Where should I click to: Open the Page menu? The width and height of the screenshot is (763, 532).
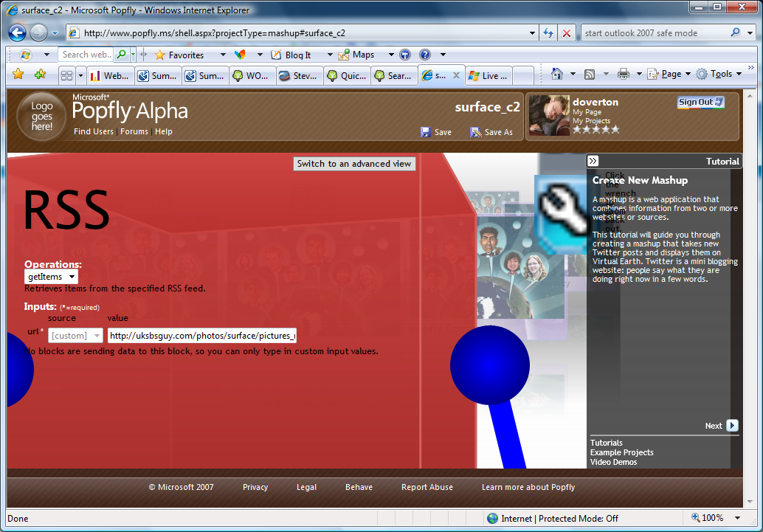(669, 74)
